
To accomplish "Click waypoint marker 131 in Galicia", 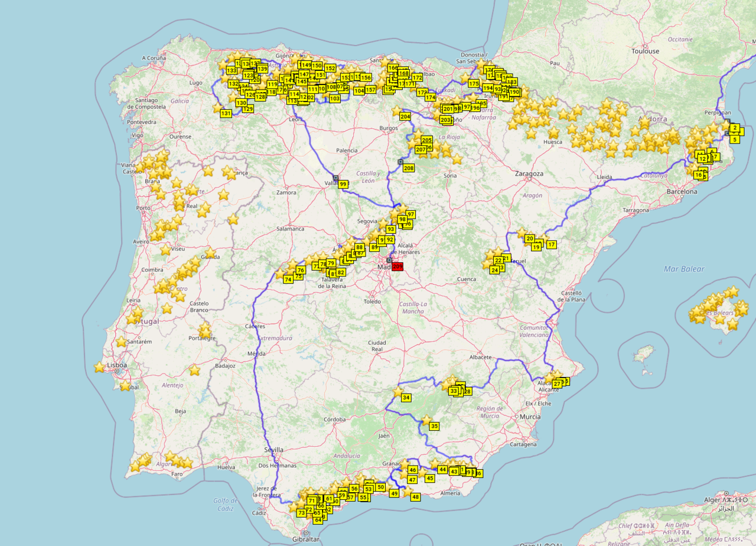I will [x=226, y=113].
